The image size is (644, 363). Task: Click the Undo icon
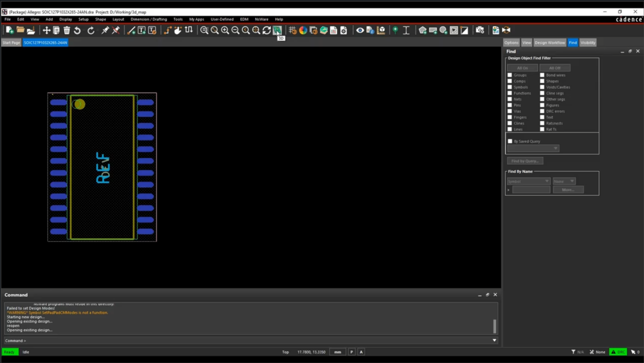coord(77,30)
